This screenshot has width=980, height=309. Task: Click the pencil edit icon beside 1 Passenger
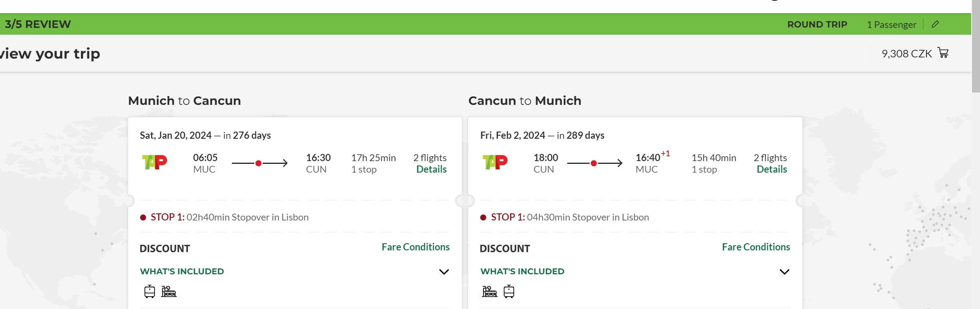935,24
